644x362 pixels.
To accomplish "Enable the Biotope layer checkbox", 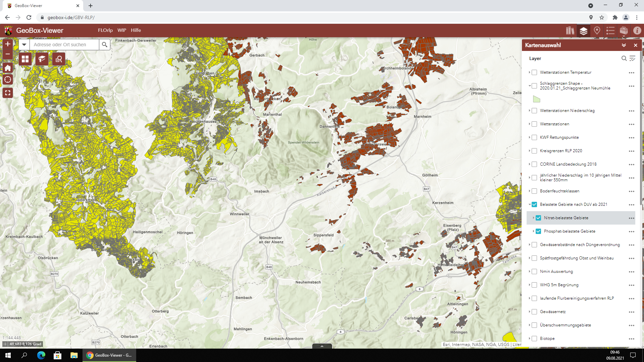I will (x=534, y=339).
